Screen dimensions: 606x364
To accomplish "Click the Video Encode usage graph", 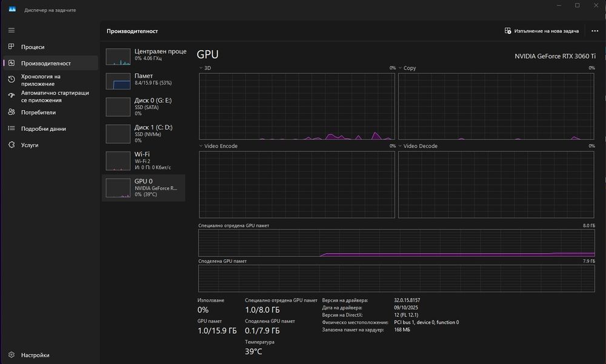I will click(297, 184).
